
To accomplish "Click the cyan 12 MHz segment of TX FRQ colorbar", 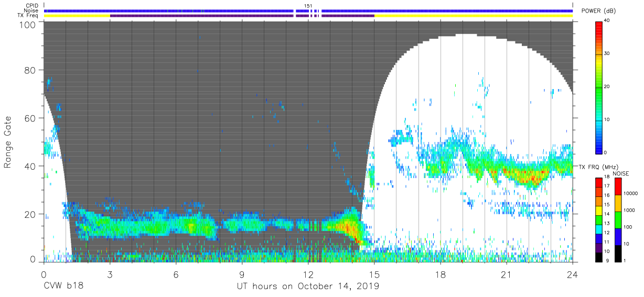I will (598, 229).
